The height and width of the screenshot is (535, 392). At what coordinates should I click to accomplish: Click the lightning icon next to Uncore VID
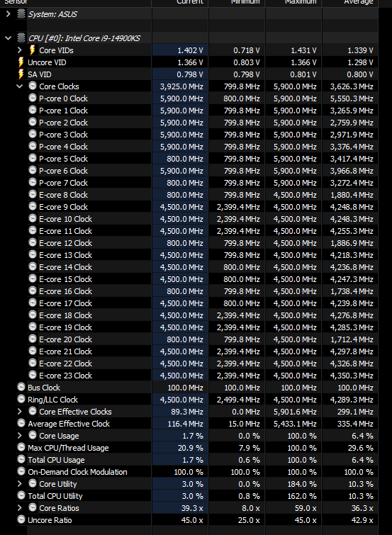(21, 62)
